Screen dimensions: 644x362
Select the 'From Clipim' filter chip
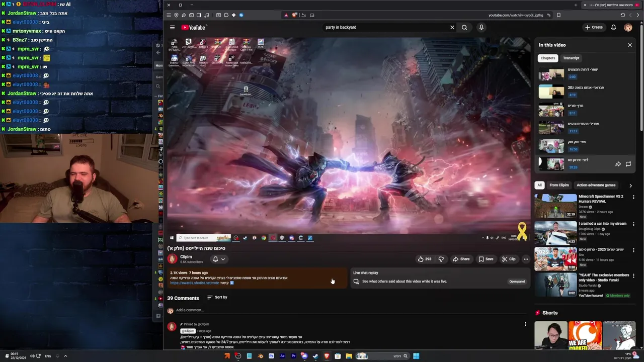(x=559, y=185)
